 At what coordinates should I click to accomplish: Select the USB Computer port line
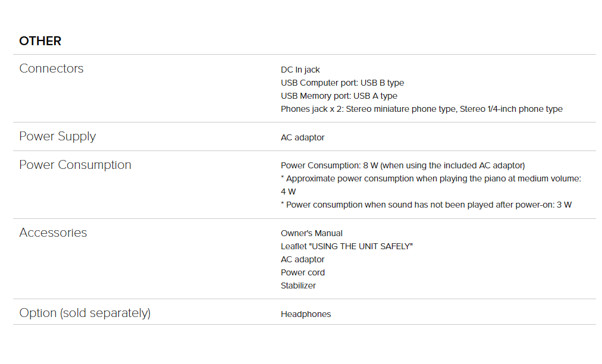pos(343,83)
